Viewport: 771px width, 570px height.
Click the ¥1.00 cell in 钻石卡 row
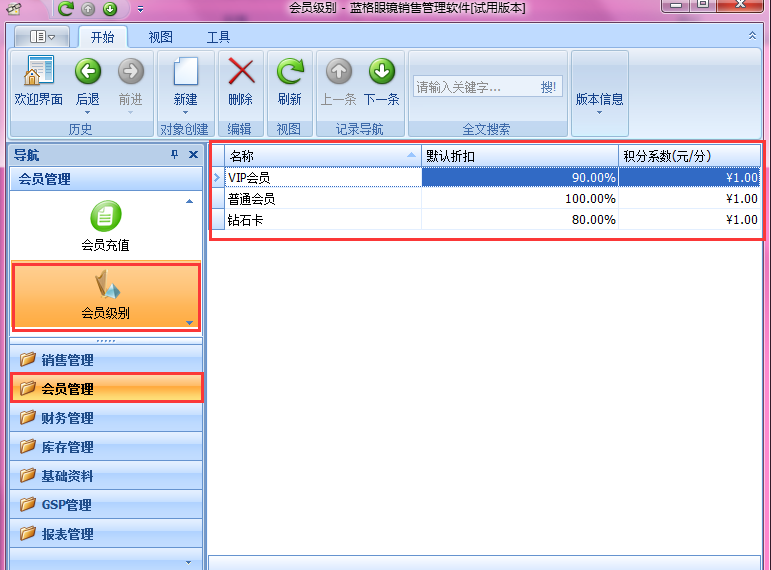689,219
